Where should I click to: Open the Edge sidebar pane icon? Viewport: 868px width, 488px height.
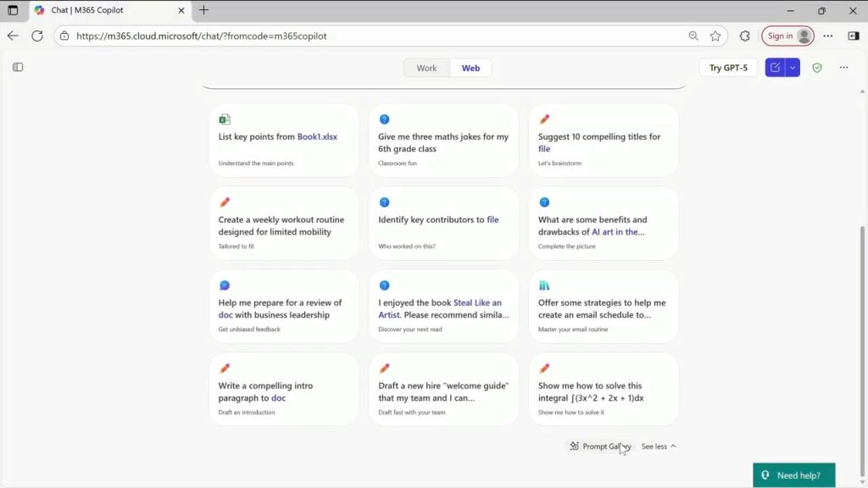click(x=853, y=36)
